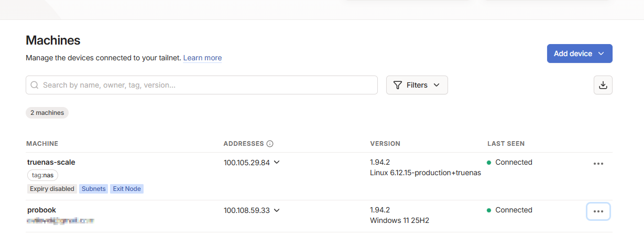This screenshot has height=235, width=644.
Task: Click the Exit Node badge
Action: (126, 189)
